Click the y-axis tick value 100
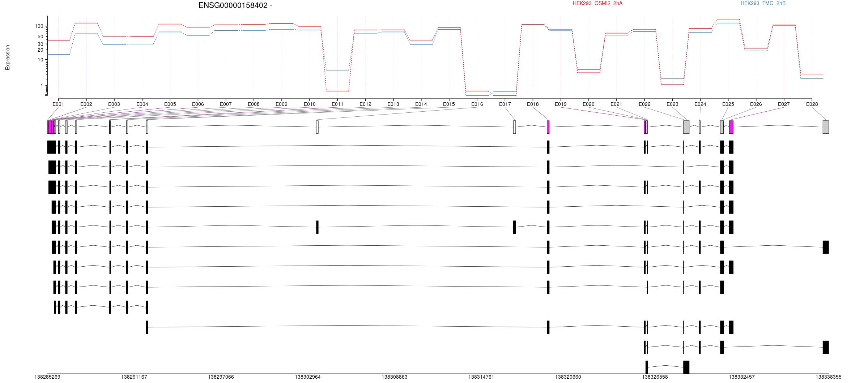 click(39, 26)
